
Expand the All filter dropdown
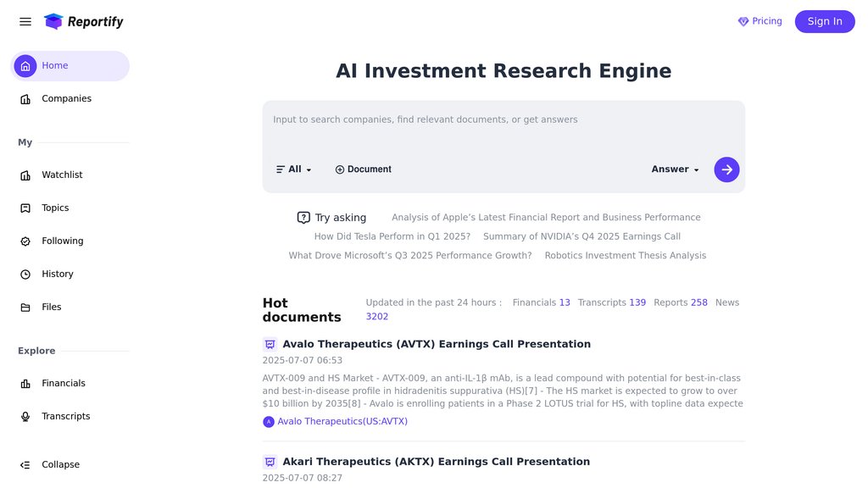pos(294,169)
